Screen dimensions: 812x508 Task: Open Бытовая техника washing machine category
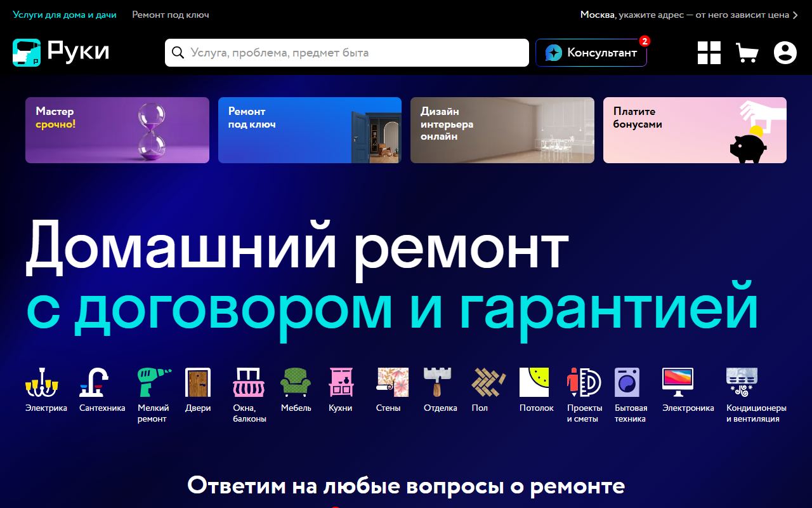tap(631, 395)
